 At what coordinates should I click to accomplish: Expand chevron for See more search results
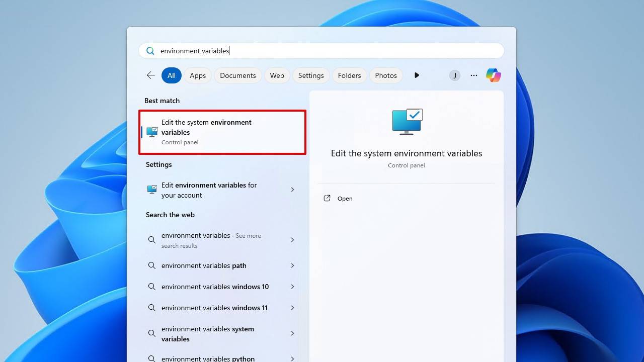click(x=292, y=240)
